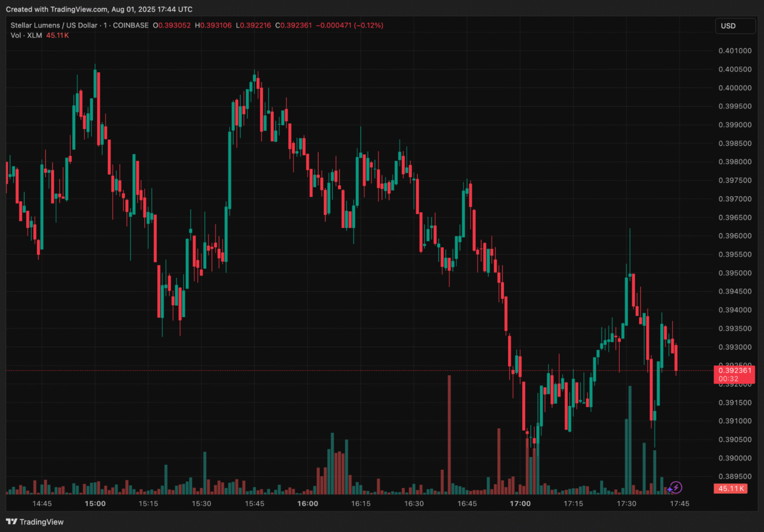Click the 0.399000 price axis label
This screenshot has width=764, height=532.
735,125
